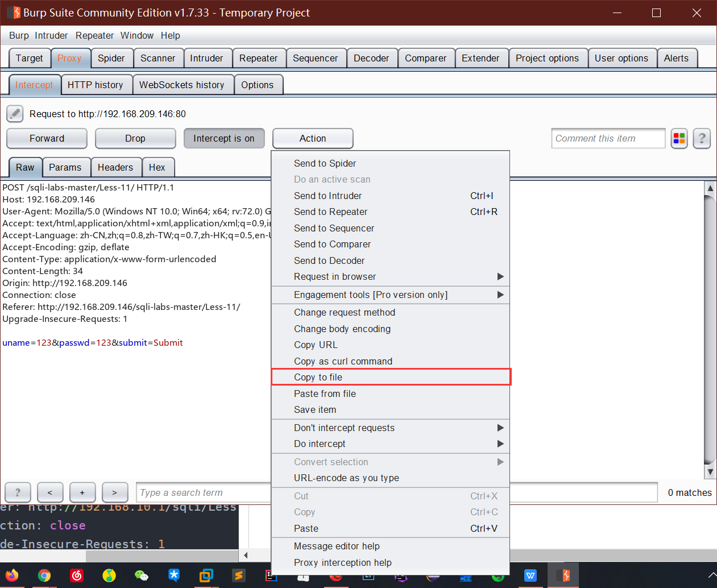
Task: Open the highlight color picker squares
Action: 679,138
